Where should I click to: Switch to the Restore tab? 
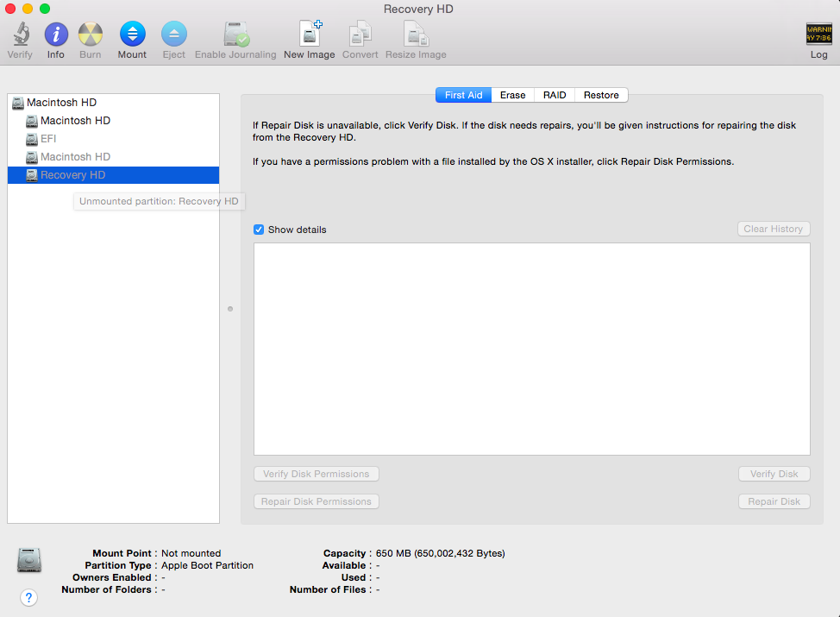[x=601, y=95]
